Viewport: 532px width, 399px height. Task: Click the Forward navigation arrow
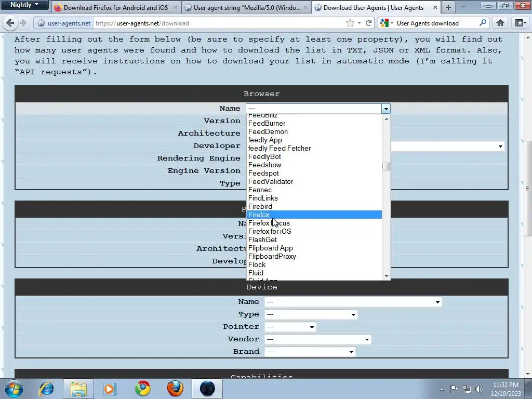[23, 23]
